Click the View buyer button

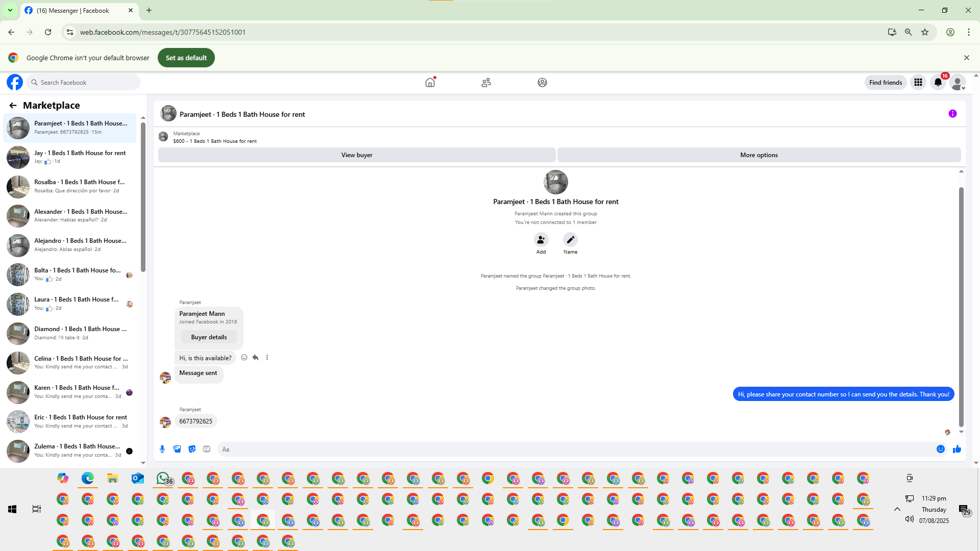tap(356, 155)
